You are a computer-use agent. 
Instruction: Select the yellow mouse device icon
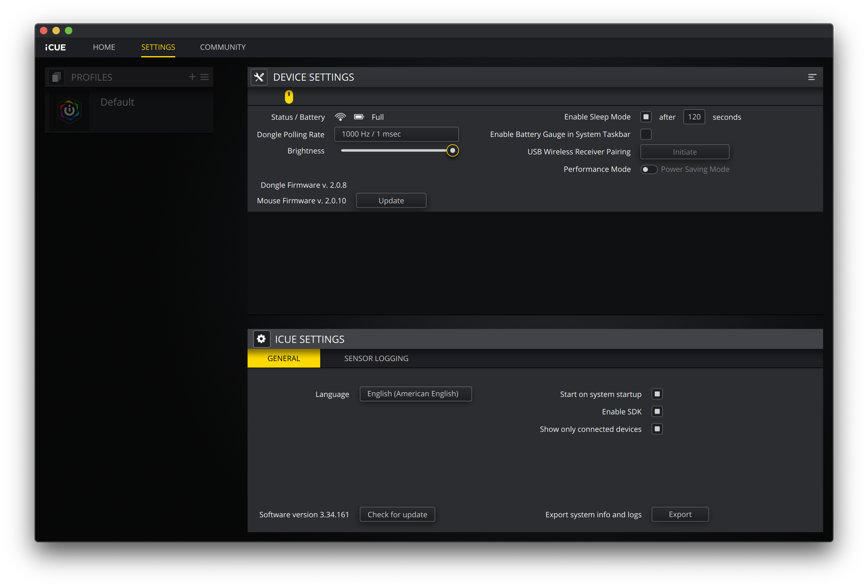click(289, 97)
